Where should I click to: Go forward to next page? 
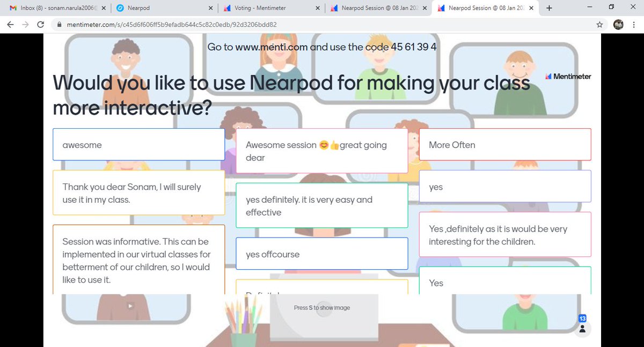[x=25, y=25]
